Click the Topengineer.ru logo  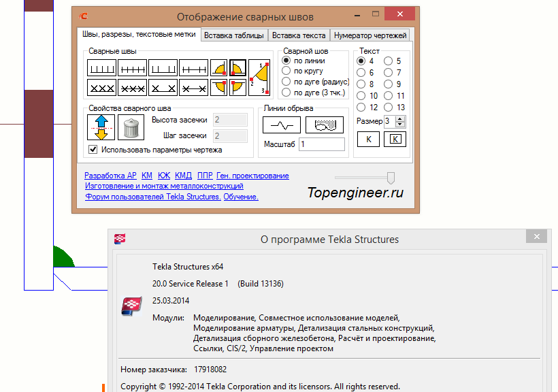click(x=355, y=193)
